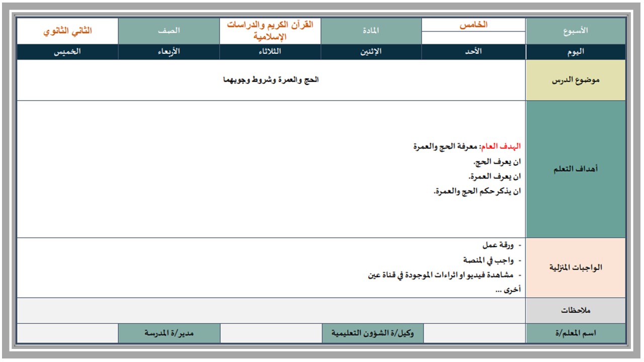Screen dimensions: 644x362
Task: Click the empty cell under الخامس
Action: [x=473, y=38]
